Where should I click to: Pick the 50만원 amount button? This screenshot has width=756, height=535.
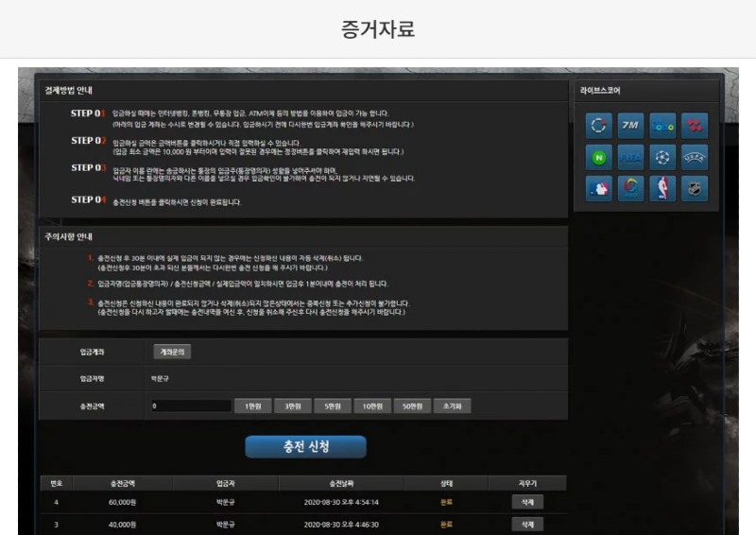pyautogui.click(x=411, y=406)
